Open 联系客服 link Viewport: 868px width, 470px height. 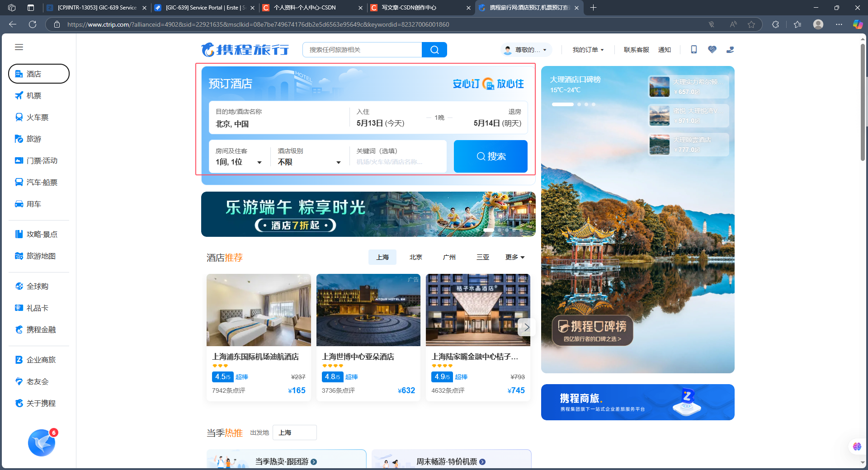[637, 50]
